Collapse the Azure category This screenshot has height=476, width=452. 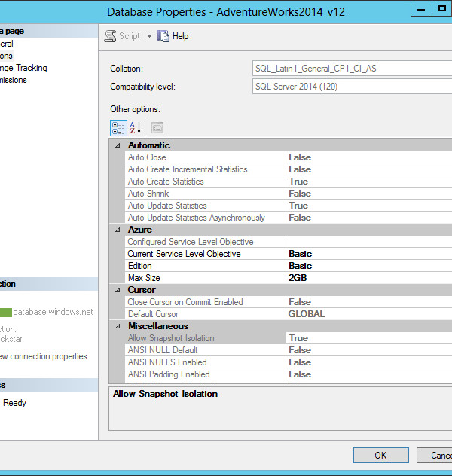118,230
